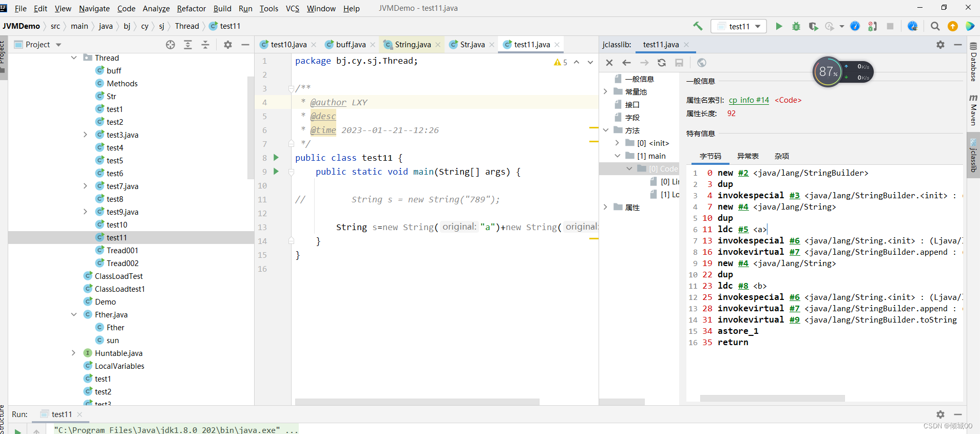Save modified class file in jclasslib
Image resolution: width=980 pixels, height=434 pixels.
(x=679, y=63)
